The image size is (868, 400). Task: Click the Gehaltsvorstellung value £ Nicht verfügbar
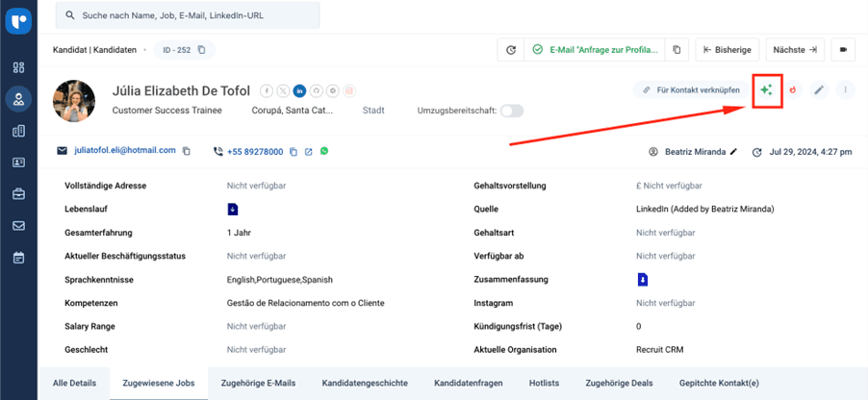(669, 186)
